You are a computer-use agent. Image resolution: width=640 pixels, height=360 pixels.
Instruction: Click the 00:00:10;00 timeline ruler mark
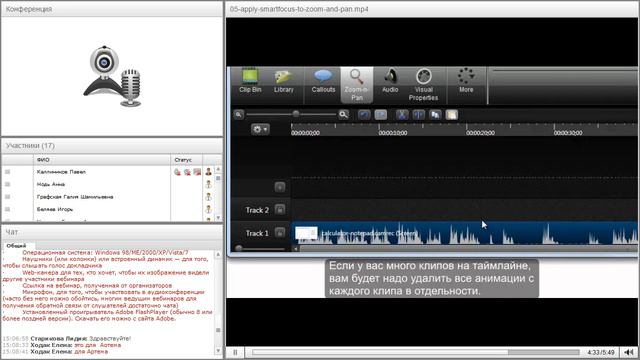click(393, 133)
